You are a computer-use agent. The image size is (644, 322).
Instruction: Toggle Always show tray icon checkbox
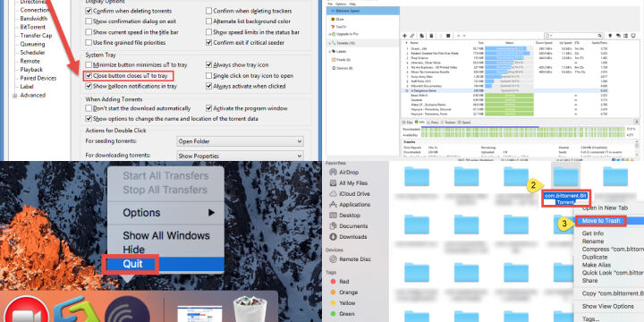pyautogui.click(x=208, y=65)
